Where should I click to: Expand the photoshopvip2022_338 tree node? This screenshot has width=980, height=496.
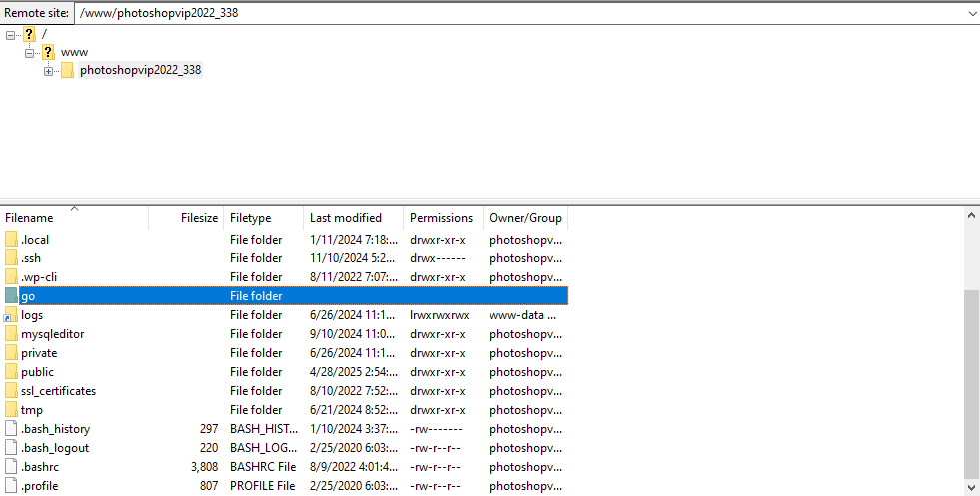48,71
